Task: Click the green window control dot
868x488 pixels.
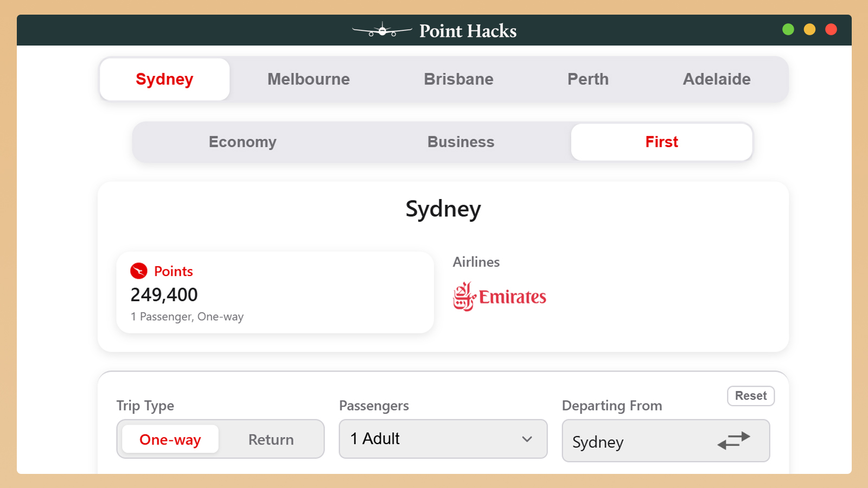Action: (788, 30)
